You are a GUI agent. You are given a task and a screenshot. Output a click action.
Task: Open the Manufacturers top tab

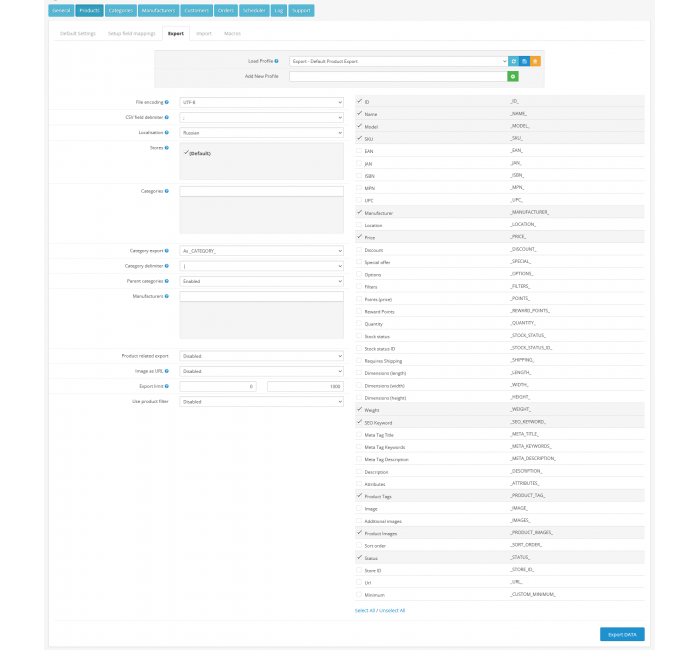(x=158, y=10)
